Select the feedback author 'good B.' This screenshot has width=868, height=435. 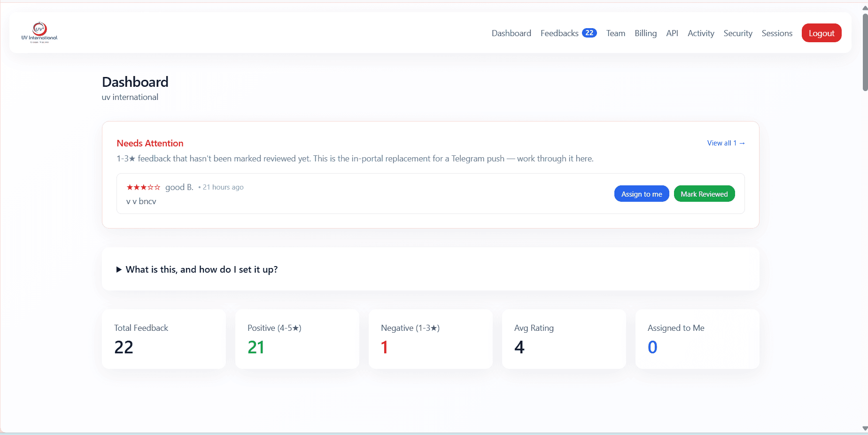pos(179,187)
